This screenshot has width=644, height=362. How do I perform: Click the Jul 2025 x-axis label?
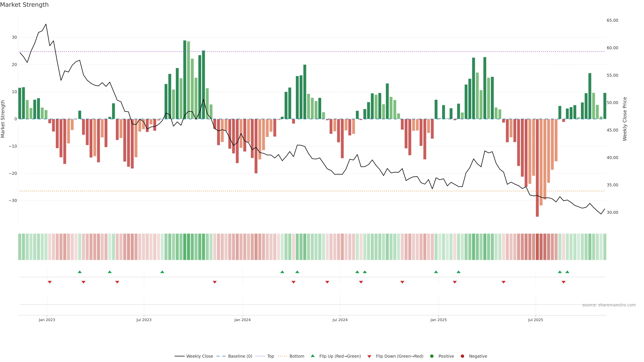tap(535, 320)
